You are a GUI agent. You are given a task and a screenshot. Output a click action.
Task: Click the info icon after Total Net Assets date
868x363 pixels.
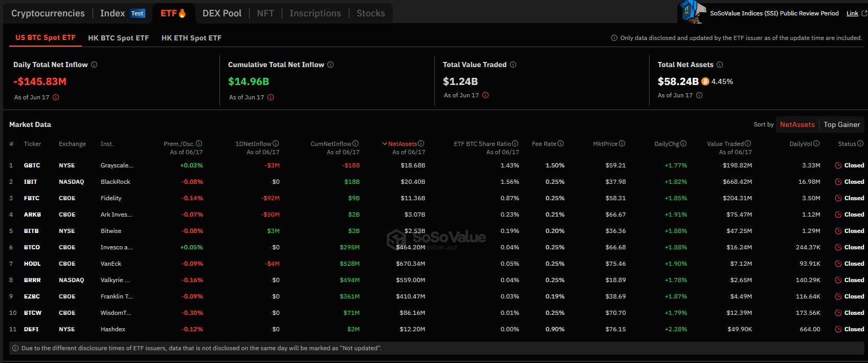pyautogui.click(x=699, y=95)
